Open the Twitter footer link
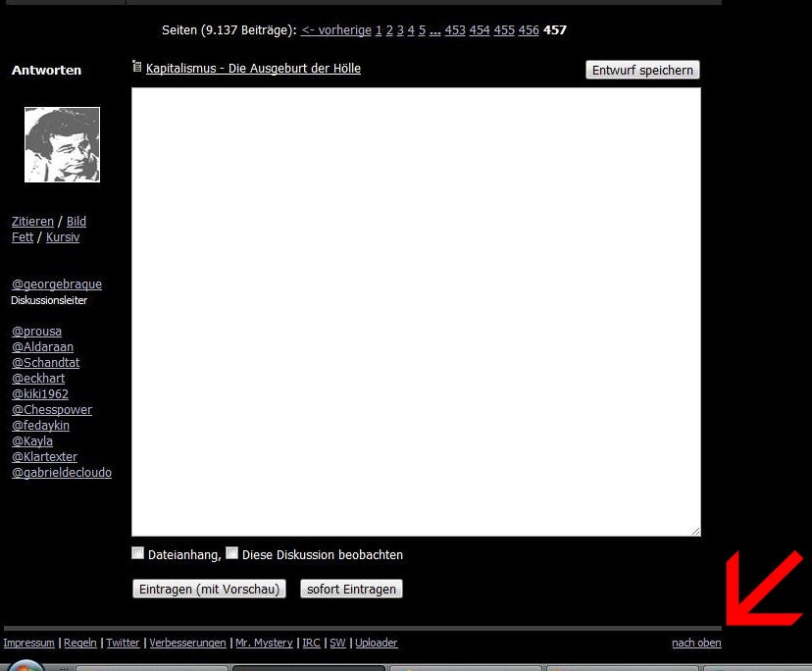Screen dimensions: 812x671 [123, 643]
